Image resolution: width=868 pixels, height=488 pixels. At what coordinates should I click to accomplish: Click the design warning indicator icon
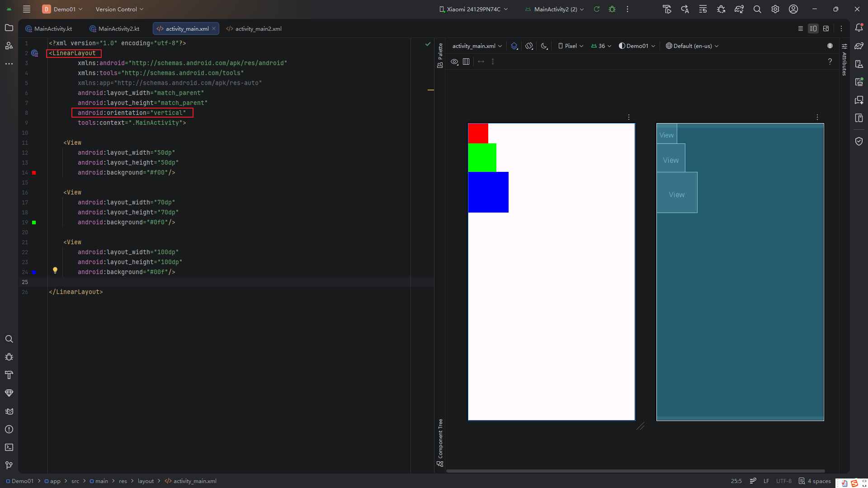pyautogui.click(x=830, y=46)
